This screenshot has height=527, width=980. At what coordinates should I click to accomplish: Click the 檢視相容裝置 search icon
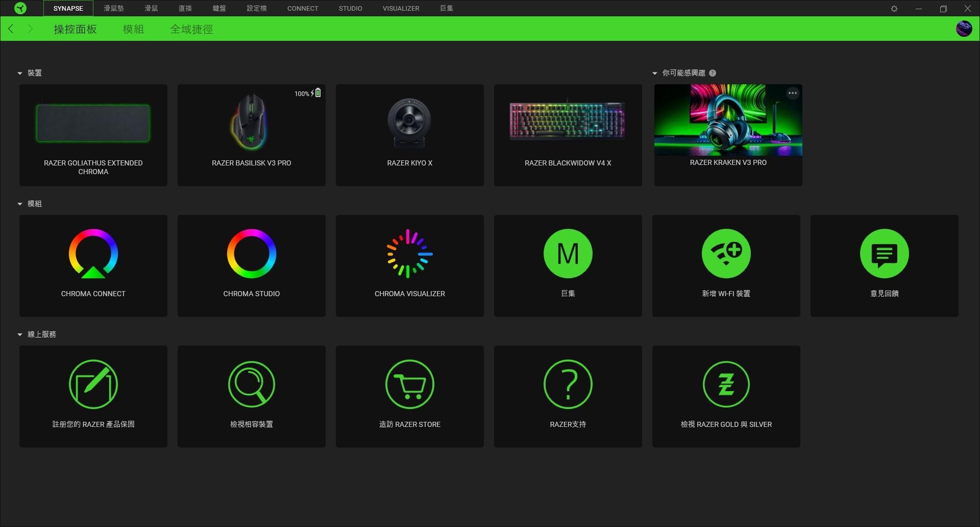pyautogui.click(x=251, y=384)
